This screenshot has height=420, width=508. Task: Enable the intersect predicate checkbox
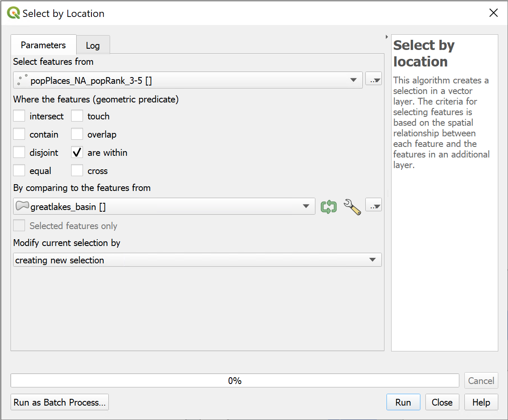point(19,116)
